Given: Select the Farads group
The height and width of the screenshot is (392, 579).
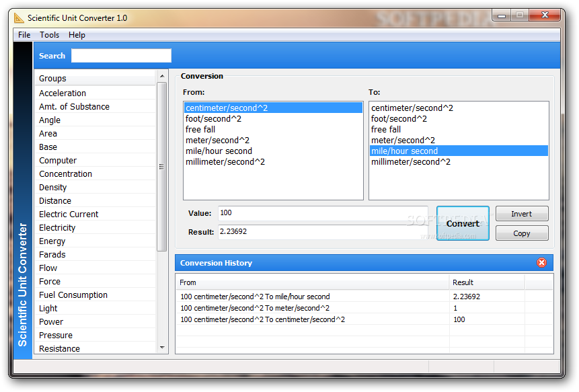Looking at the screenshot, I should [95, 255].
